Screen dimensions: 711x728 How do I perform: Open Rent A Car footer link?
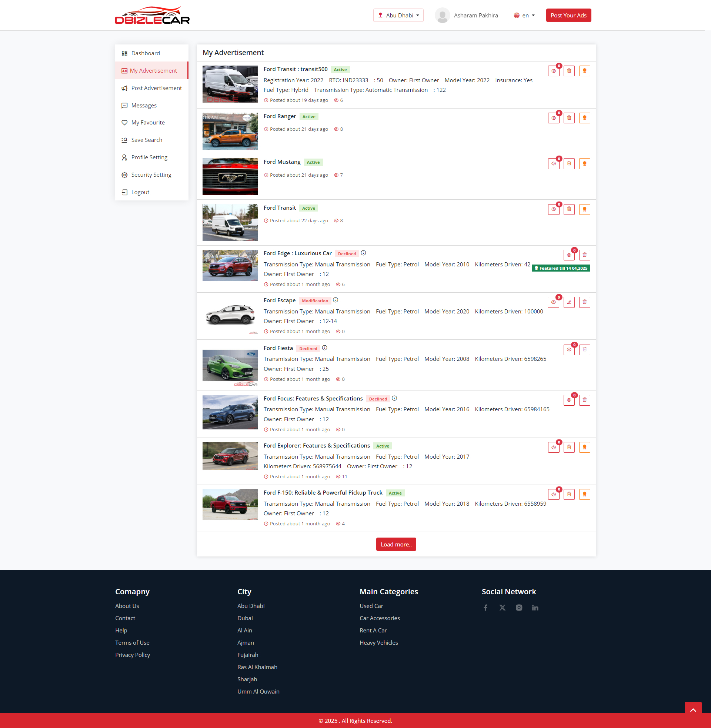[x=373, y=631]
